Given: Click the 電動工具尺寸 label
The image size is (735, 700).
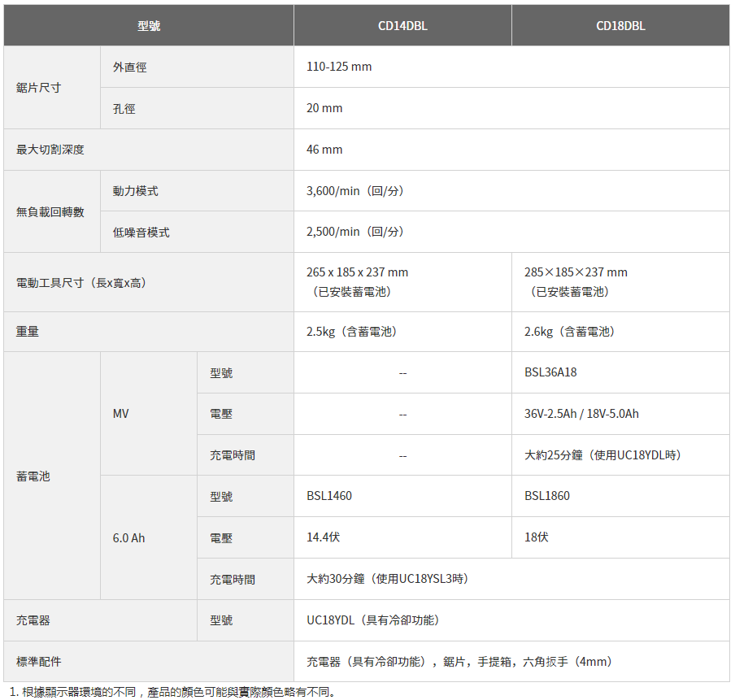Looking at the screenshot, I should (81, 283).
